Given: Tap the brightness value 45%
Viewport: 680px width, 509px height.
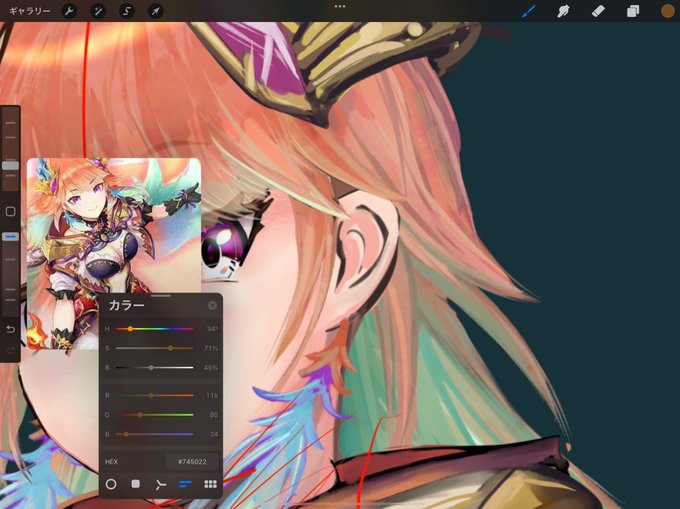Looking at the screenshot, I should tap(211, 368).
